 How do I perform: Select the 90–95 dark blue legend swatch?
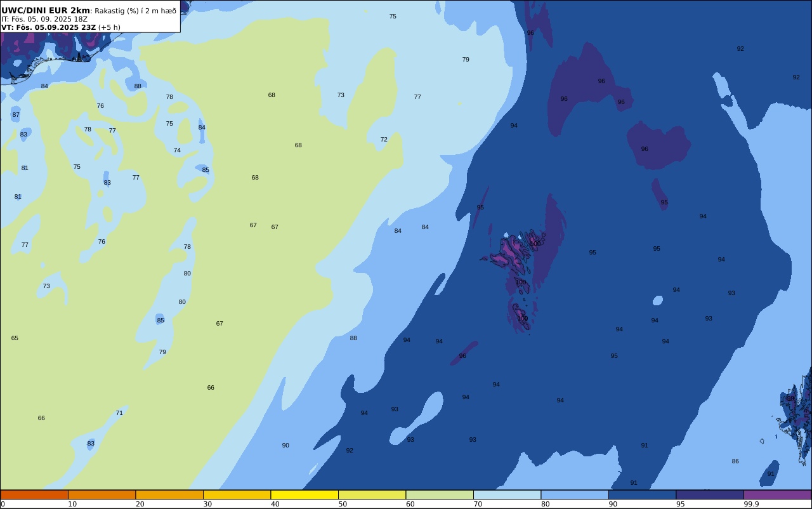[642, 494]
